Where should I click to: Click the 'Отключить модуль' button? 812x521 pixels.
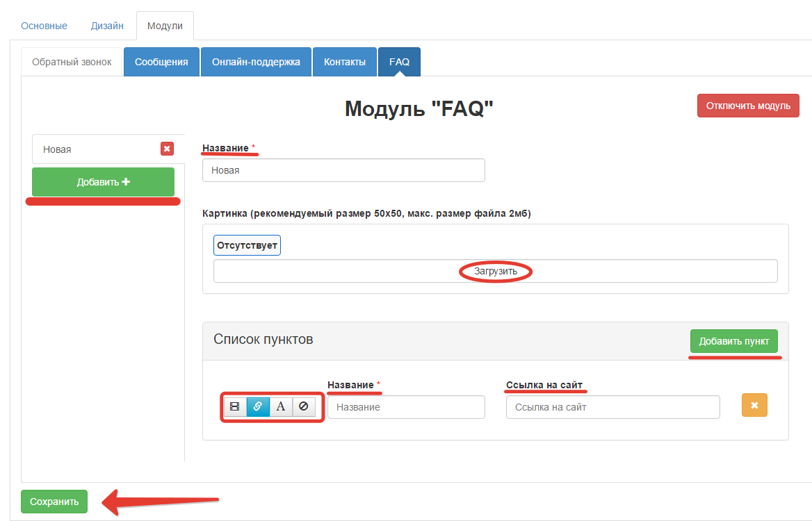pyautogui.click(x=748, y=106)
